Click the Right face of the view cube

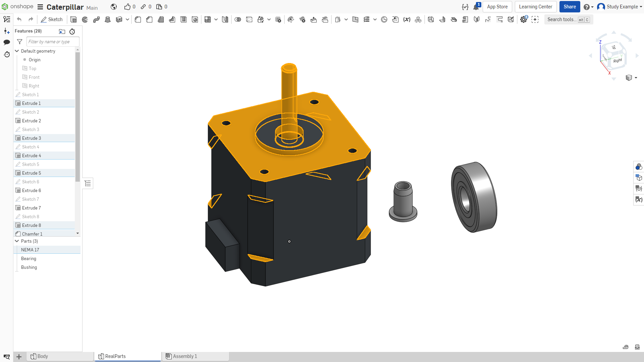tap(617, 60)
